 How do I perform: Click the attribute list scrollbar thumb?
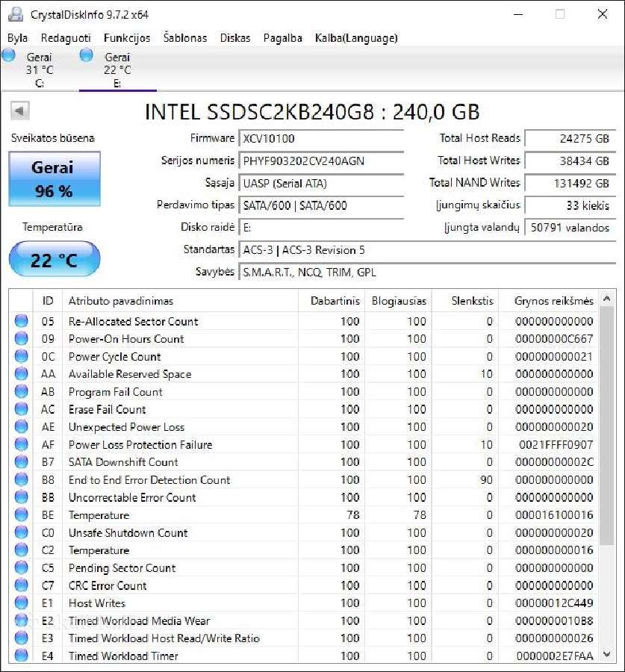click(x=606, y=426)
